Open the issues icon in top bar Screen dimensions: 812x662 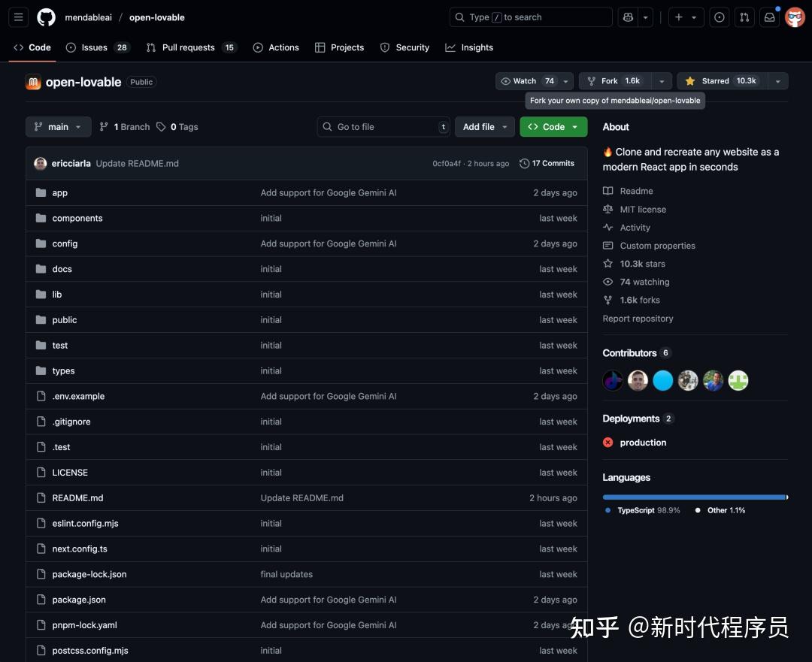point(720,17)
